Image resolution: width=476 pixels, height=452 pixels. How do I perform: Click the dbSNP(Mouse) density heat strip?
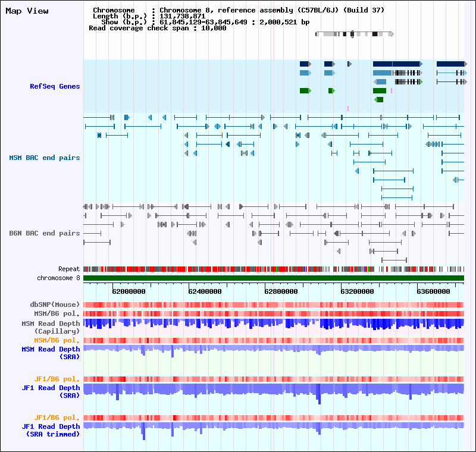click(274, 305)
